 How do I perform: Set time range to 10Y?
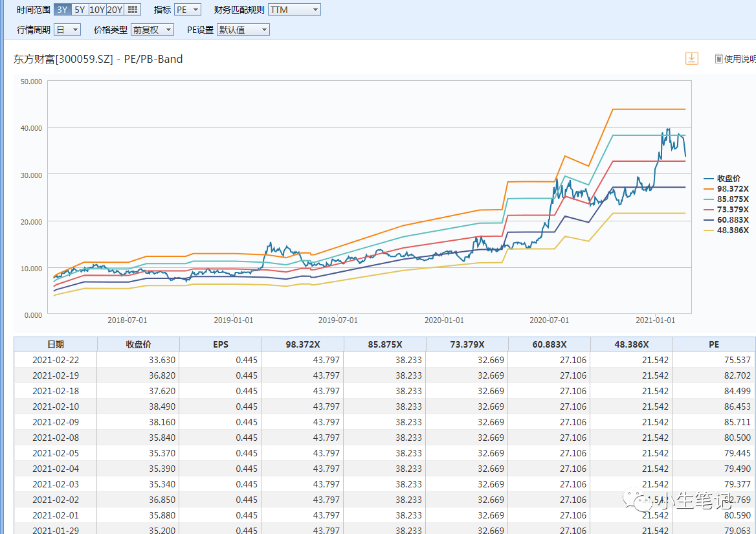coord(97,10)
